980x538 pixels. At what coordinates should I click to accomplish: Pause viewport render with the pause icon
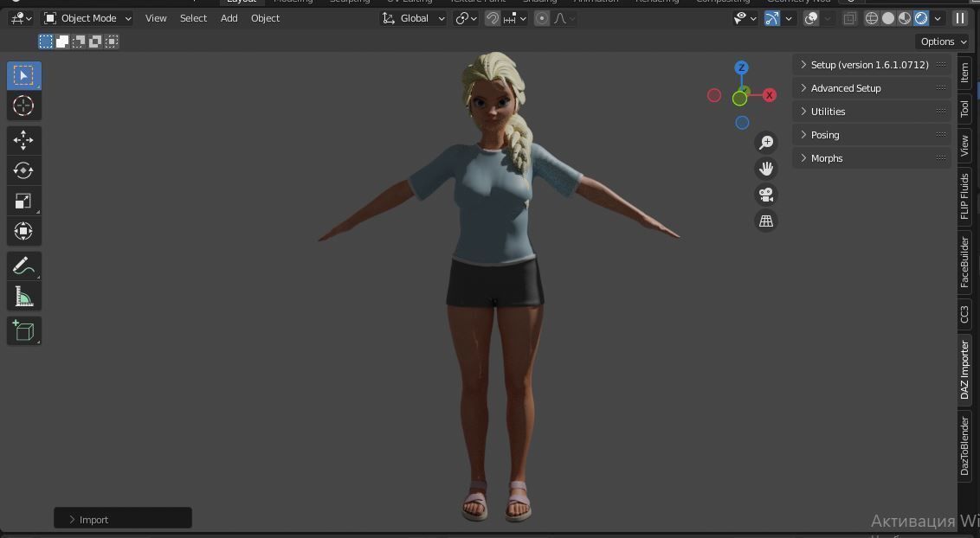point(959,18)
